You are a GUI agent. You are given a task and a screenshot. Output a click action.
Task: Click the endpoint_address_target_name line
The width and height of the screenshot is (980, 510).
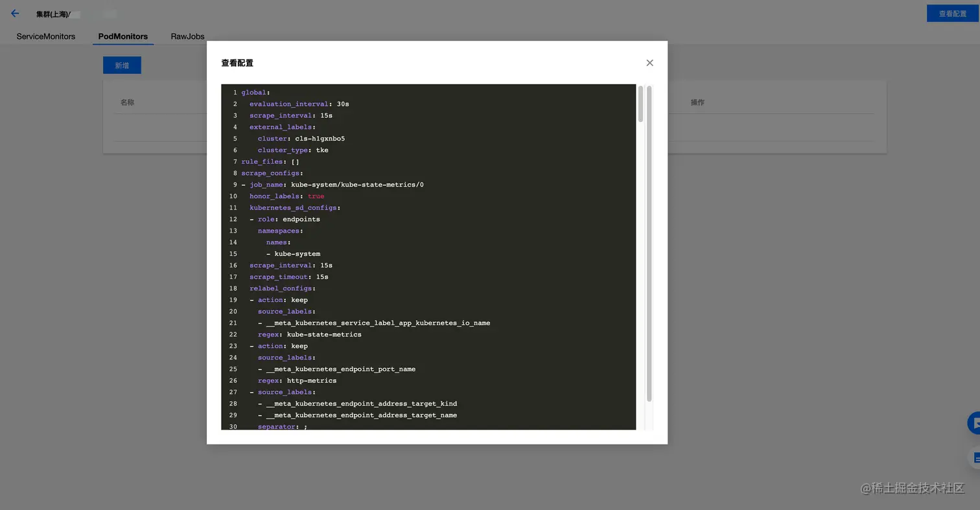[358, 415]
